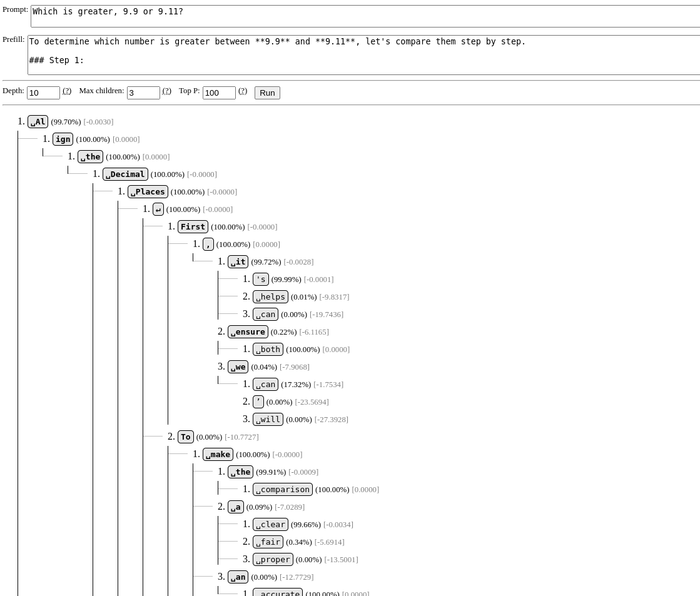
Task: Click the Top P input field
Action: 219,93
